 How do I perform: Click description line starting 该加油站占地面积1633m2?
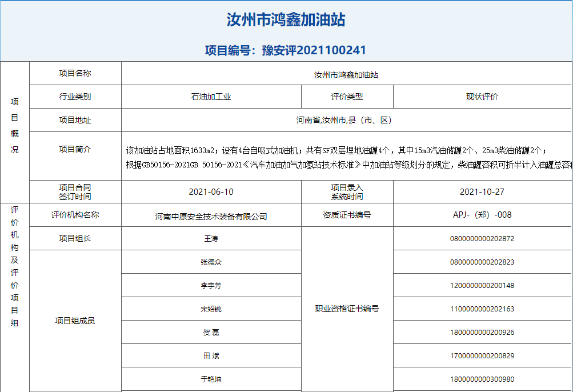pyautogui.click(x=336, y=150)
